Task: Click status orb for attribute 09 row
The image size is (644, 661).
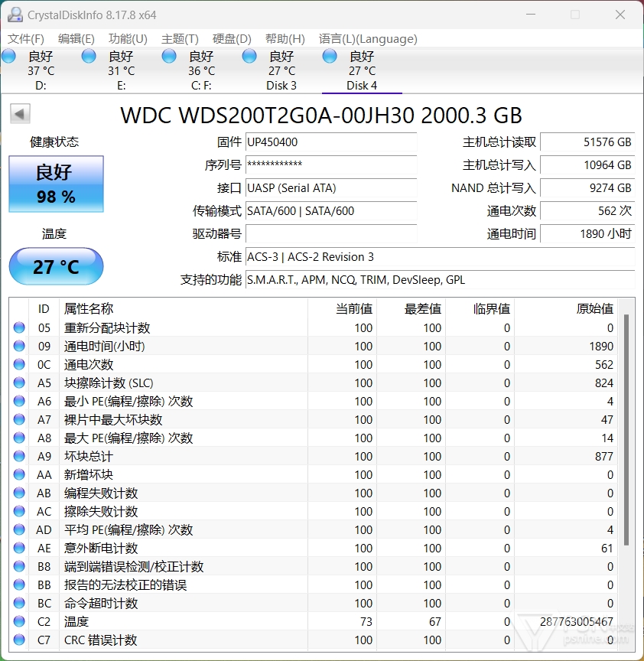Action: point(19,346)
